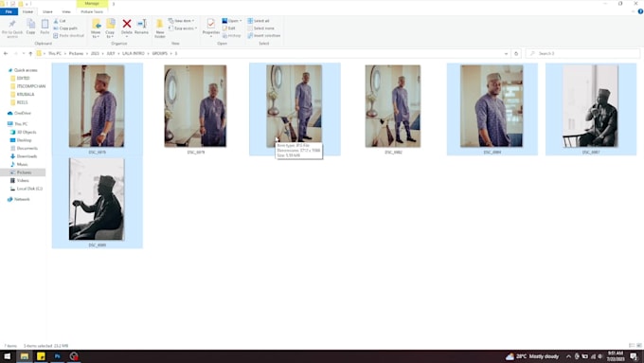Open the notification center icon
Viewport: 644px width, 363px height.
(635, 356)
